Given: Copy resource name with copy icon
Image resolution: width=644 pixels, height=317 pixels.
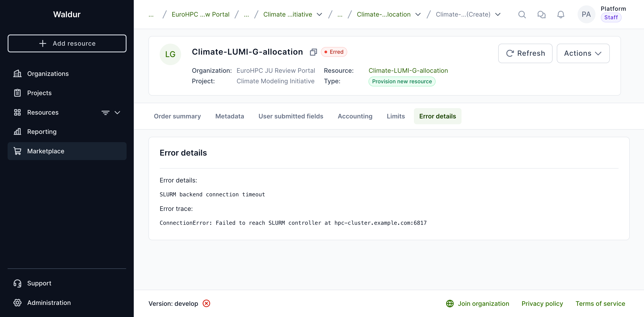Looking at the screenshot, I should pos(313,52).
